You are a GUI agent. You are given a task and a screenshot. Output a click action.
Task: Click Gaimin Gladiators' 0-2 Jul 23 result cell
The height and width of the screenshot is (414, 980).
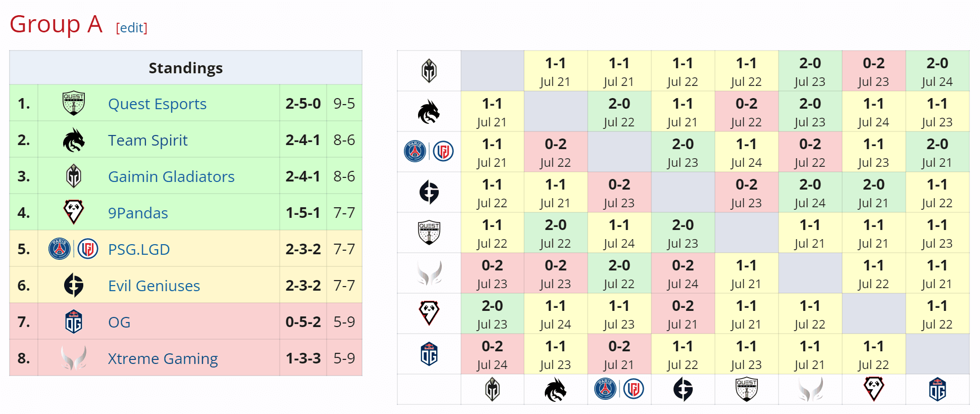[x=874, y=71]
